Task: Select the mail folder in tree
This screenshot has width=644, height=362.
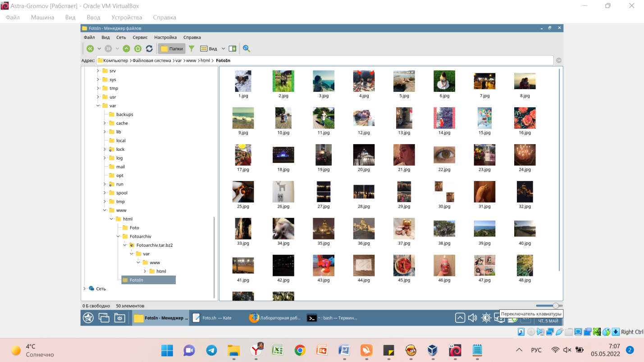Action: click(116, 167)
